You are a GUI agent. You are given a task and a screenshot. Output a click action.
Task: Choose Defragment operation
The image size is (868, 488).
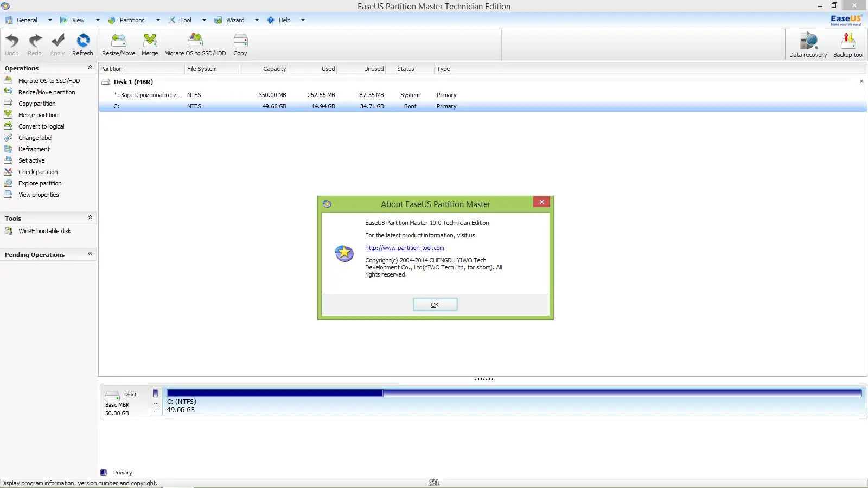pos(34,149)
